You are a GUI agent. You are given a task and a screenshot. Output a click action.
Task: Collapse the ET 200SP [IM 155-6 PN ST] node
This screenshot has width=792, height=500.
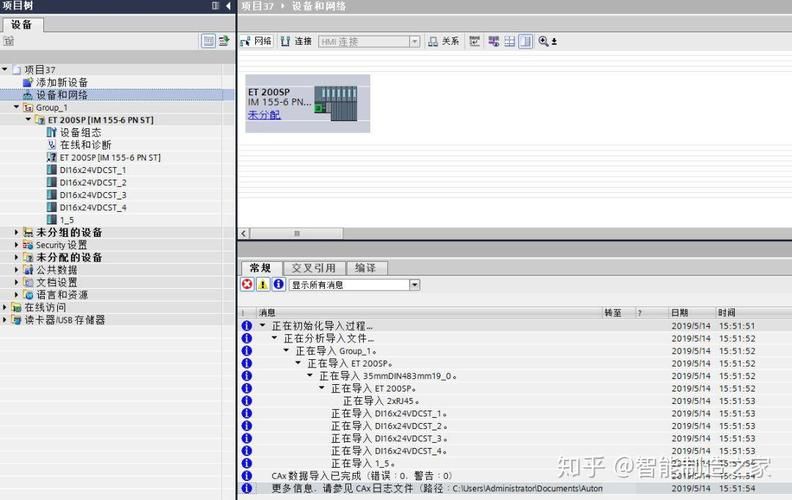28,120
